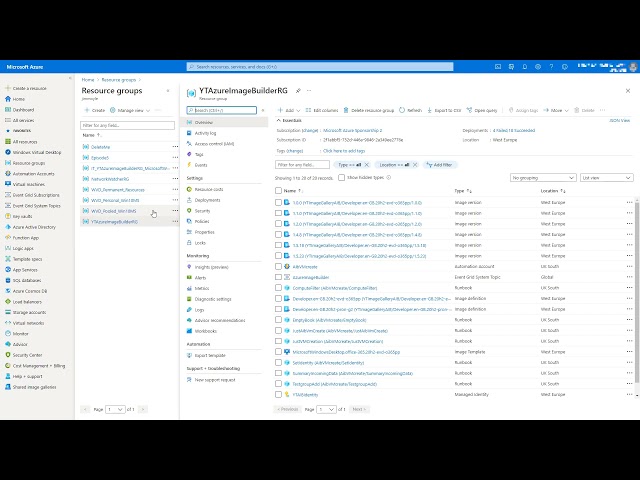
Task: Open more options for DeleteMe resource group
Action: tap(175, 147)
